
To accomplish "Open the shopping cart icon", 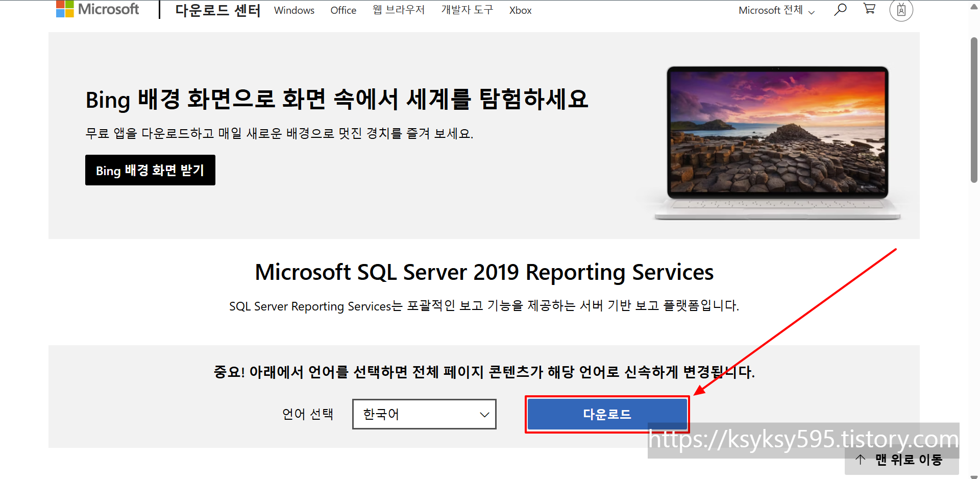I will [x=869, y=9].
